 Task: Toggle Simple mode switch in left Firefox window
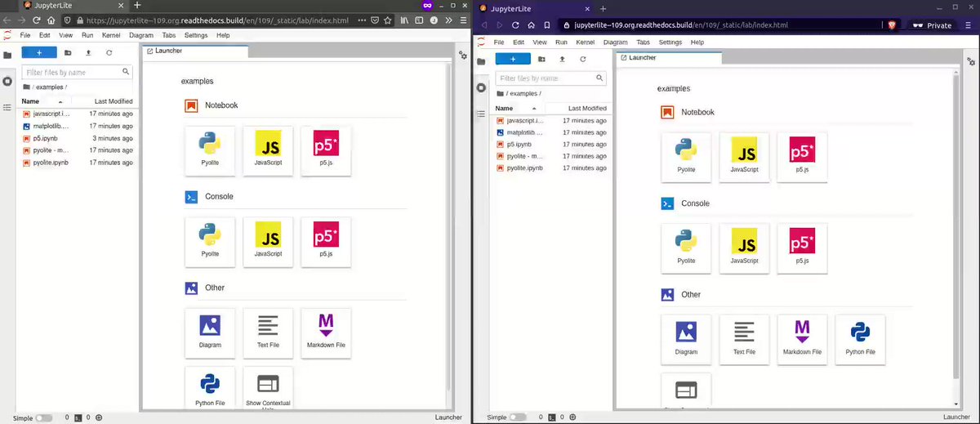[44, 417]
